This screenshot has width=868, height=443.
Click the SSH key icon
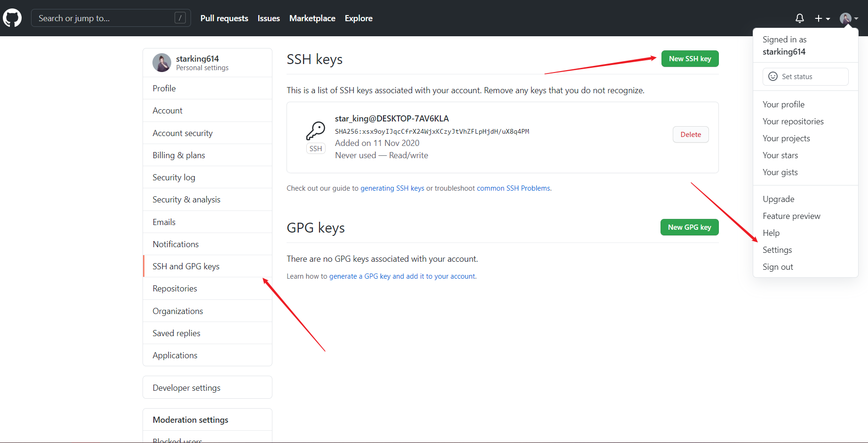click(316, 131)
